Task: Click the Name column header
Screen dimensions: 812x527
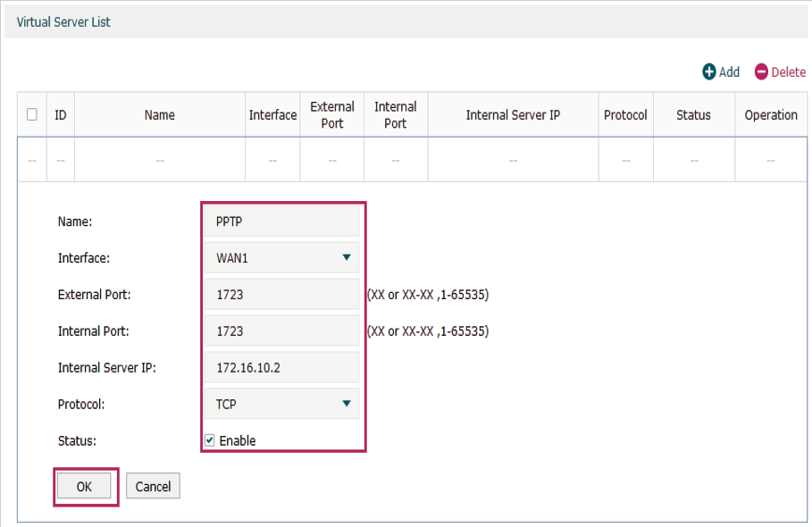Action: [160, 115]
